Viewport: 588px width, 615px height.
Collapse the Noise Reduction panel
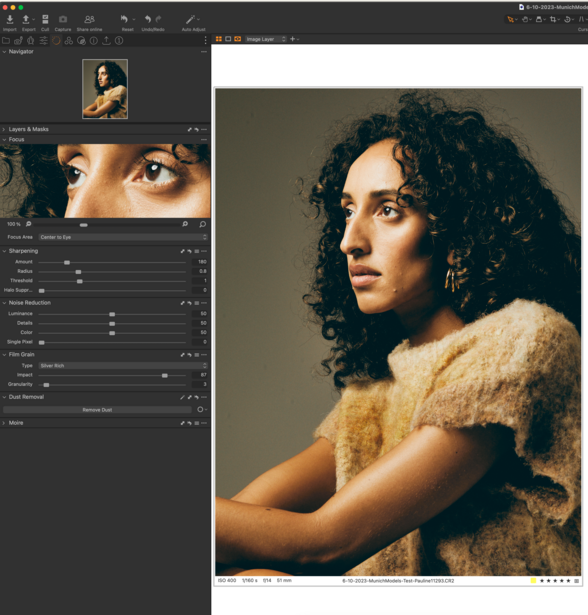(4, 303)
